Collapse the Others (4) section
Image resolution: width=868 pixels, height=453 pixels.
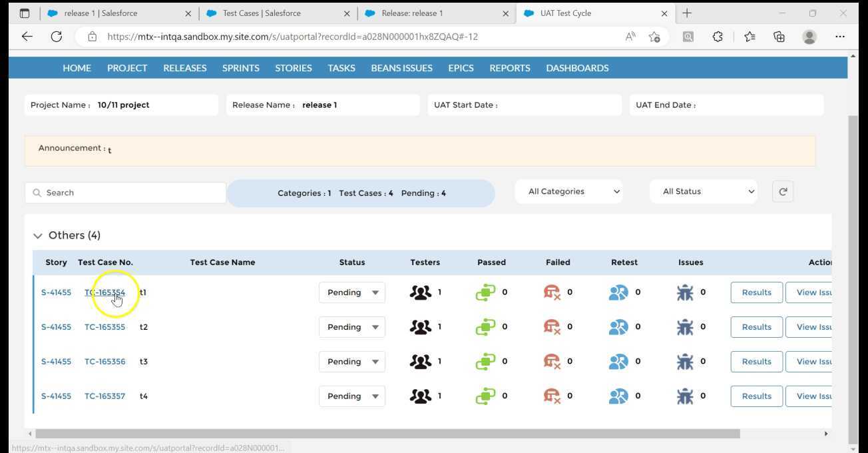[38, 235]
